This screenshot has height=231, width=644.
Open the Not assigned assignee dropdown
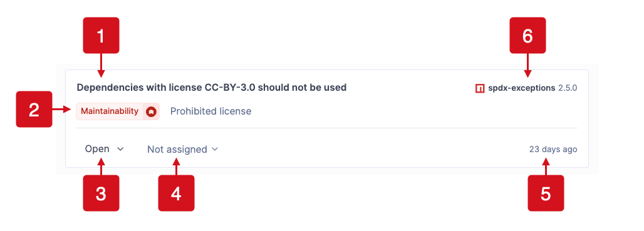coord(183,150)
